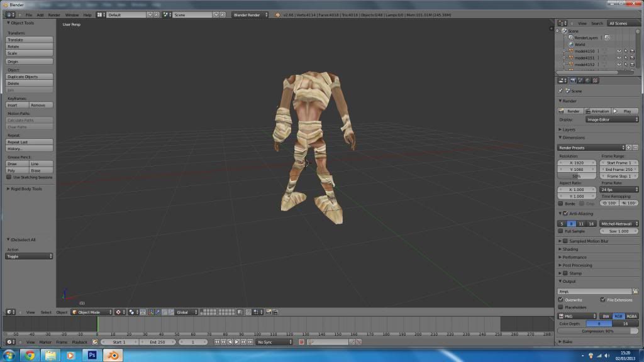Viewport: 644px width, 362px height.
Task: Disable the Anti-Aliasing checkbox
Action: 565,214
